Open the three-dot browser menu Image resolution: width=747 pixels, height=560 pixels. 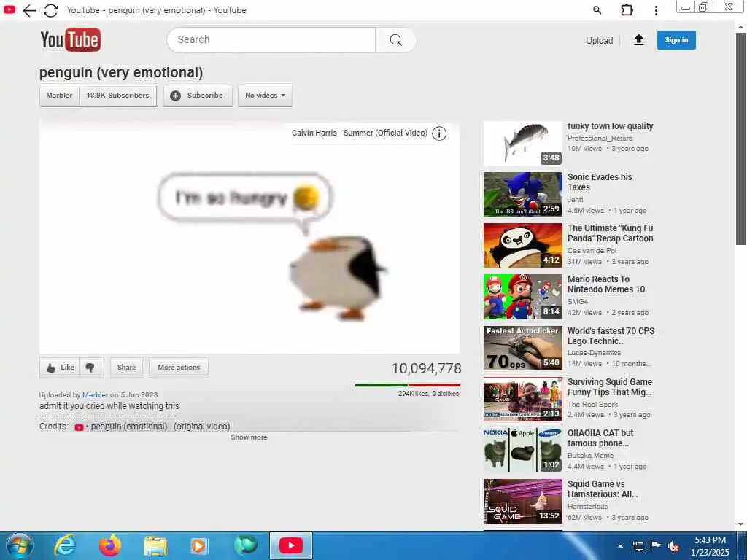click(x=656, y=10)
